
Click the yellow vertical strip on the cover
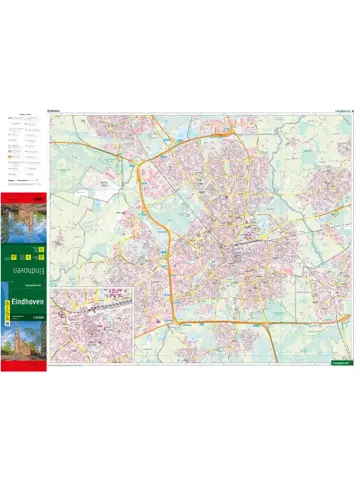(7, 312)
